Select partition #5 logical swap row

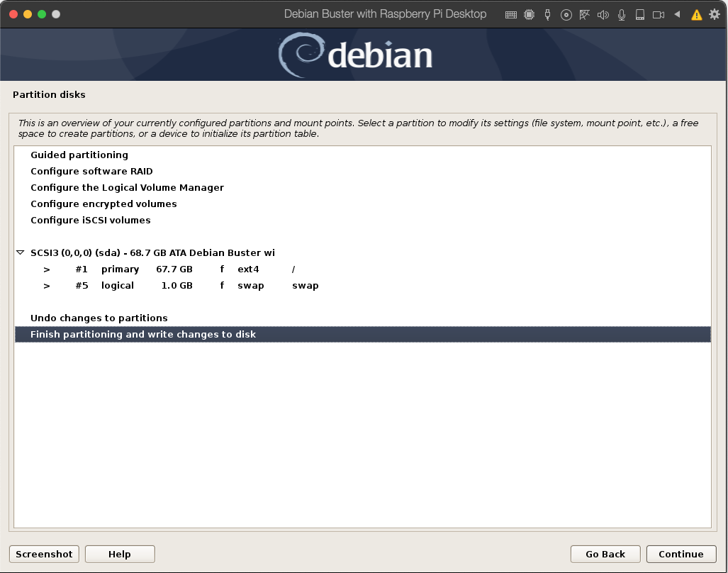[x=363, y=285]
